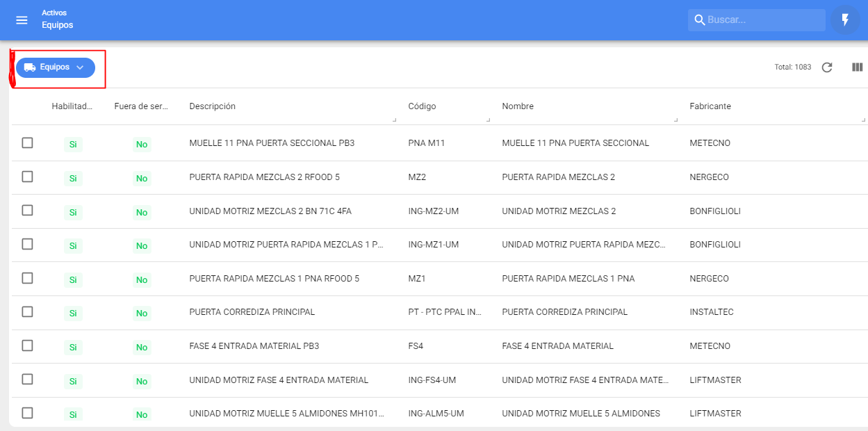Tick the checkbox for FASE 4 ENTRADA MATERIAL
Image resolution: width=868 pixels, height=431 pixels.
(27, 345)
